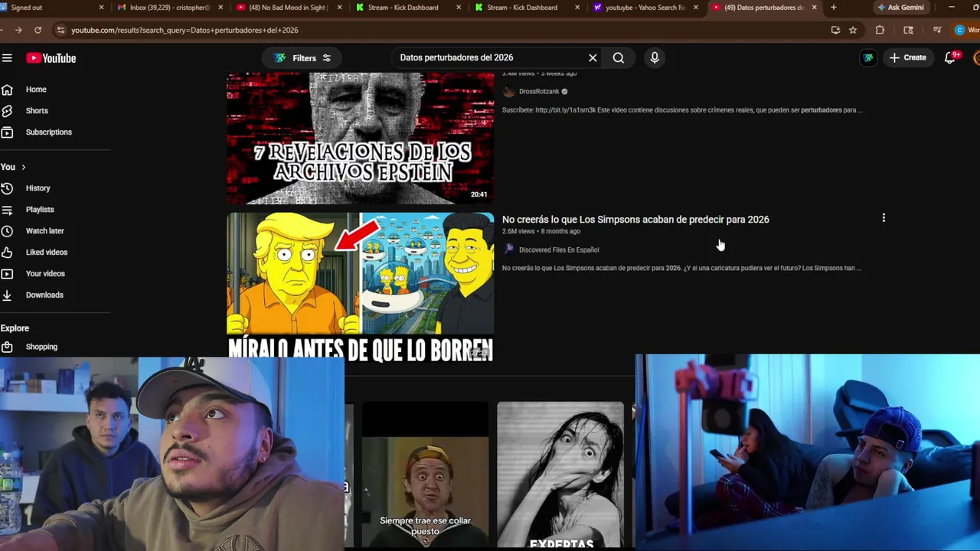View site information icon in address bar
This screenshot has height=551, width=980.
click(x=60, y=30)
